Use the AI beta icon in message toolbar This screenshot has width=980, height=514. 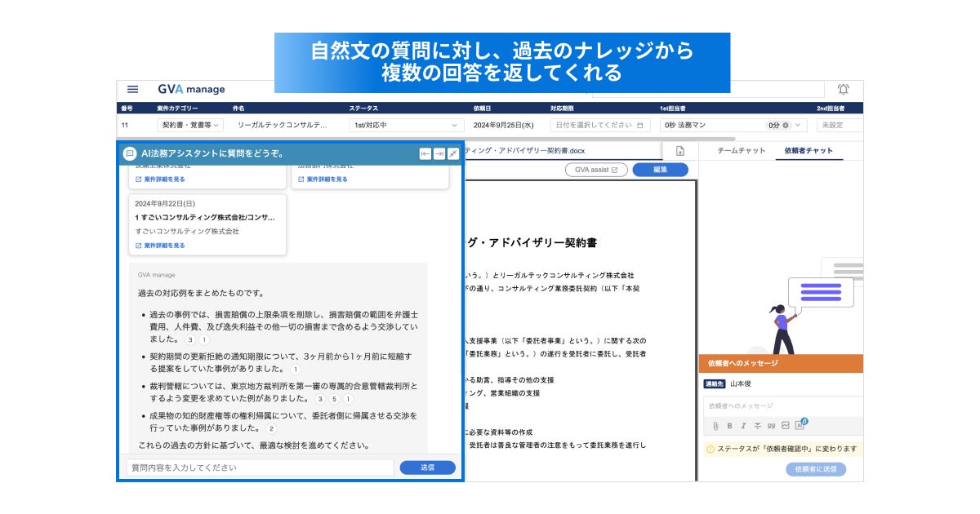tap(800, 424)
